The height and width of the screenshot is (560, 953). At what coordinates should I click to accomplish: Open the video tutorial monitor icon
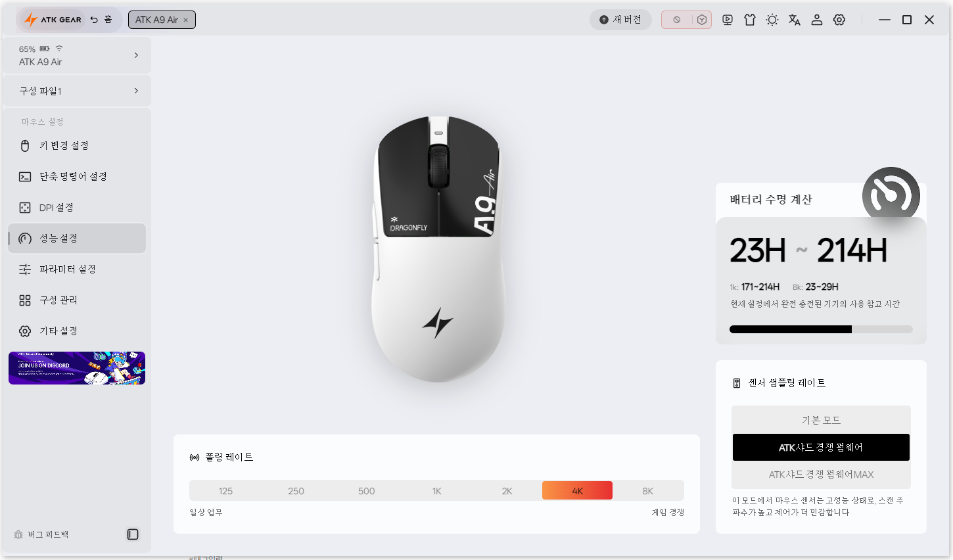point(728,20)
